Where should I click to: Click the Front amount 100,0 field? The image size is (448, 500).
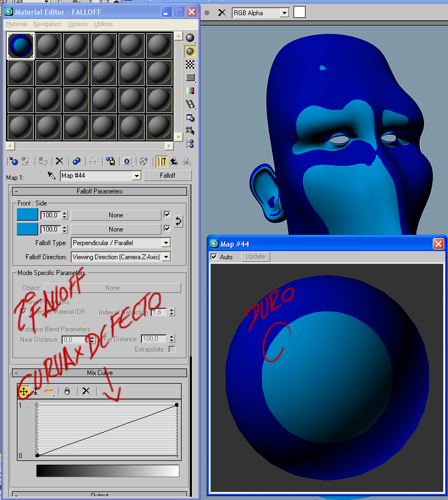pyautogui.click(x=51, y=215)
